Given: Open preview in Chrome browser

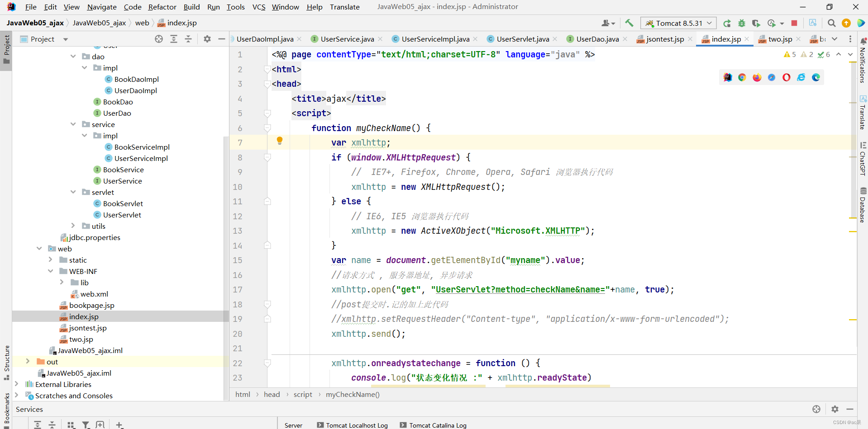Looking at the screenshot, I should [x=742, y=77].
